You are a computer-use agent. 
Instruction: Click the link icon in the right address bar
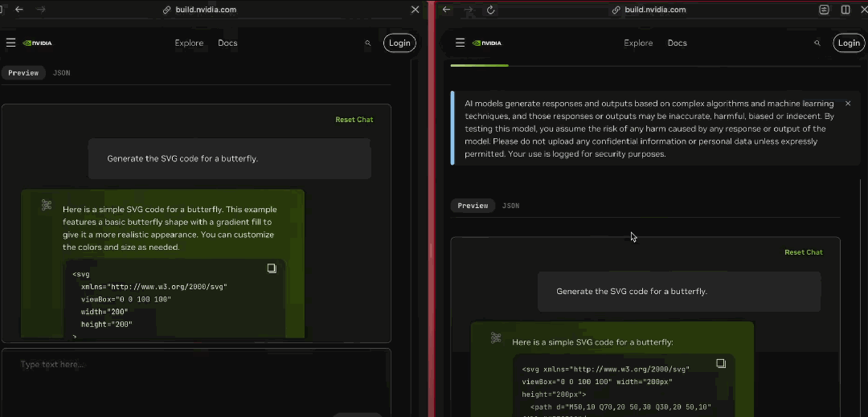(x=616, y=10)
